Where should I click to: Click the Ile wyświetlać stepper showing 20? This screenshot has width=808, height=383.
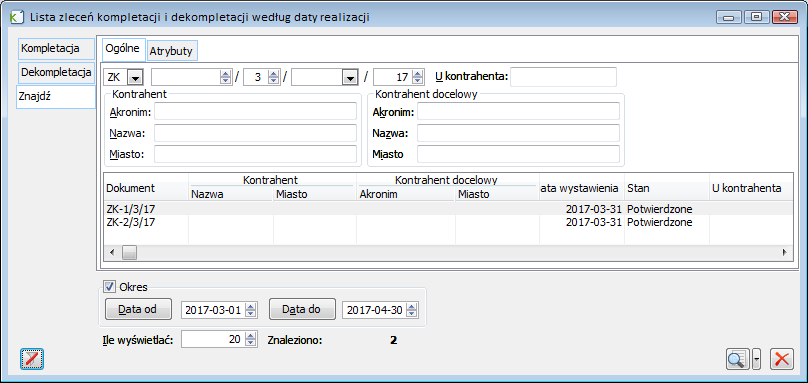pos(219,340)
